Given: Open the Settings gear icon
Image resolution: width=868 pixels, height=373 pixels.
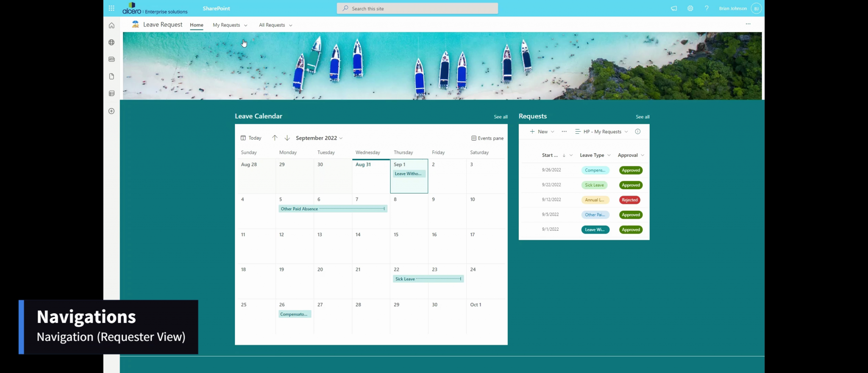Looking at the screenshot, I should [690, 8].
